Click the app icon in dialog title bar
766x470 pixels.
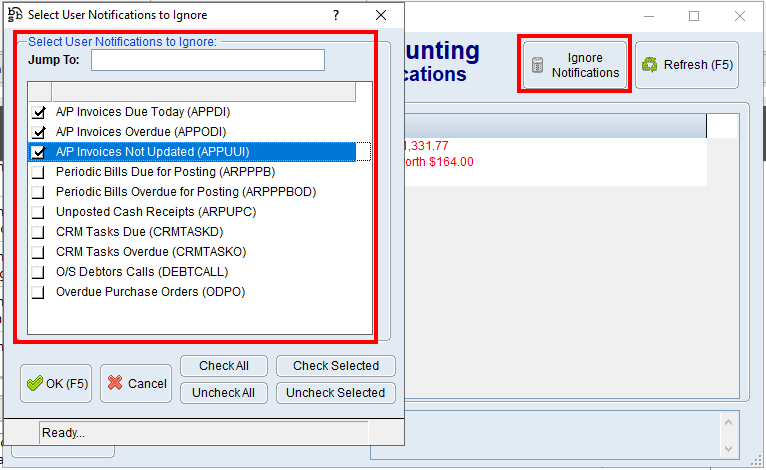(14, 15)
